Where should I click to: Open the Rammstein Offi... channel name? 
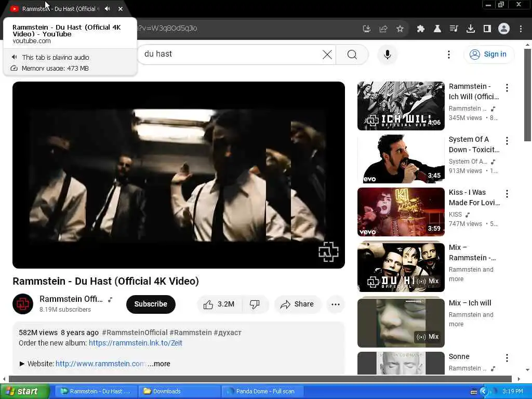pos(71,299)
